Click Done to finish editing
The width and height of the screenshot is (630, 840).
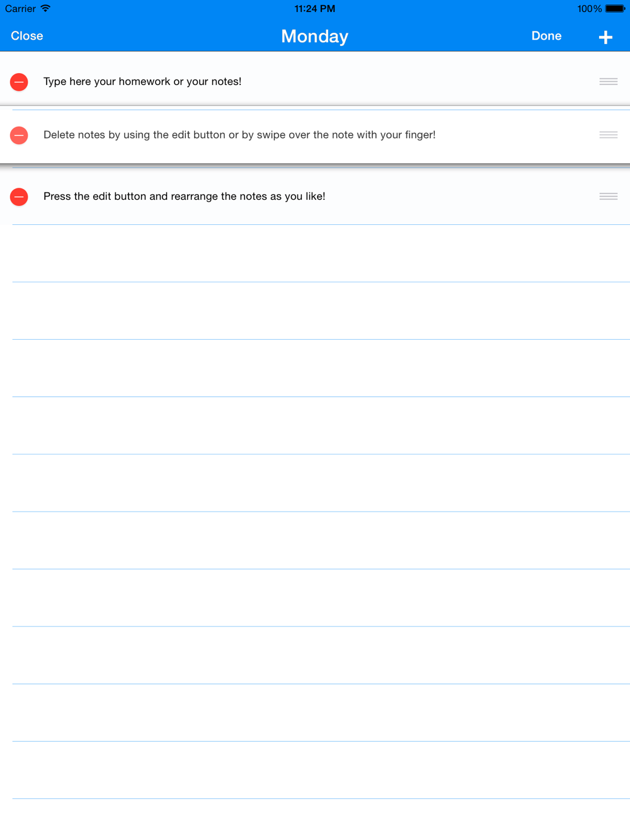pyautogui.click(x=546, y=36)
